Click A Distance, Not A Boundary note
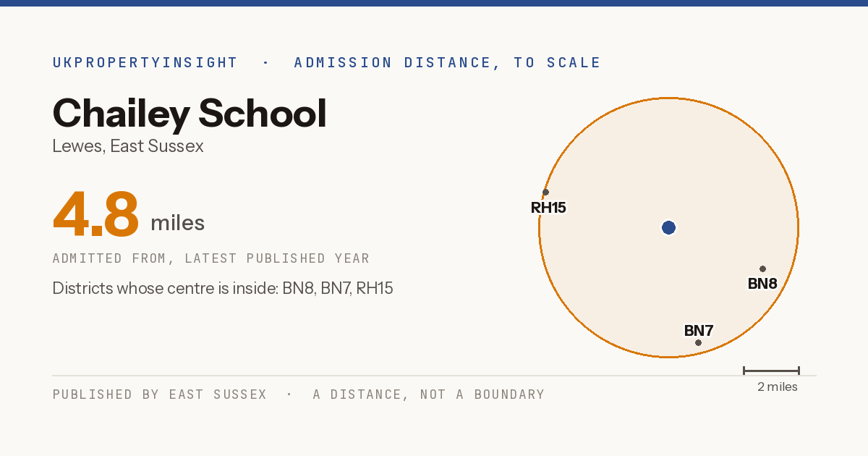The image size is (868, 456). click(428, 394)
